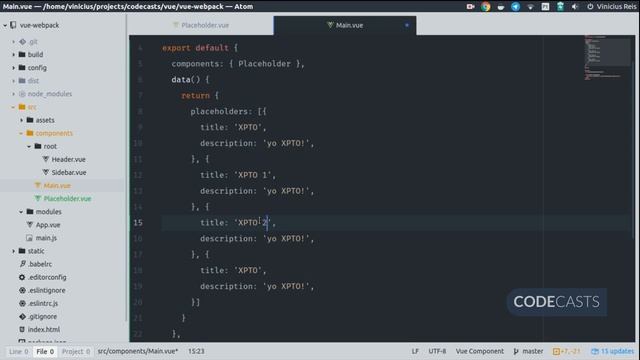Image resolution: width=640 pixels, height=360 pixels.
Task: Click the .gitignore git icon
Action: pos(22,316)
